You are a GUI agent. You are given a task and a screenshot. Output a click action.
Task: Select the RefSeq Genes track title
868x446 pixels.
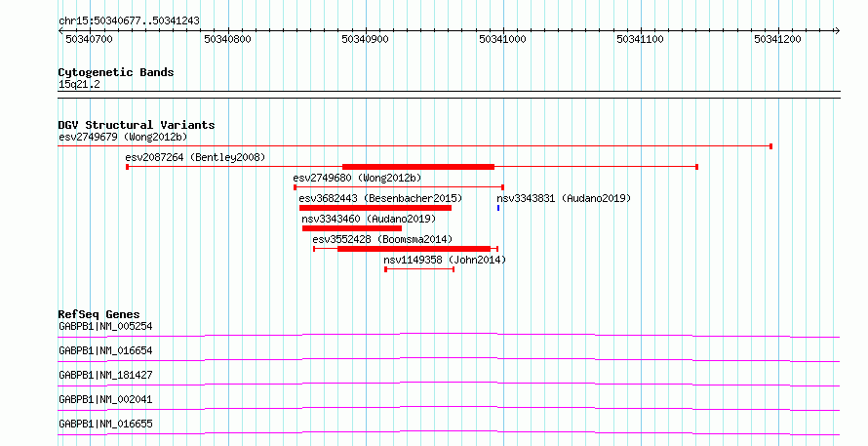(x=99, y=314)
